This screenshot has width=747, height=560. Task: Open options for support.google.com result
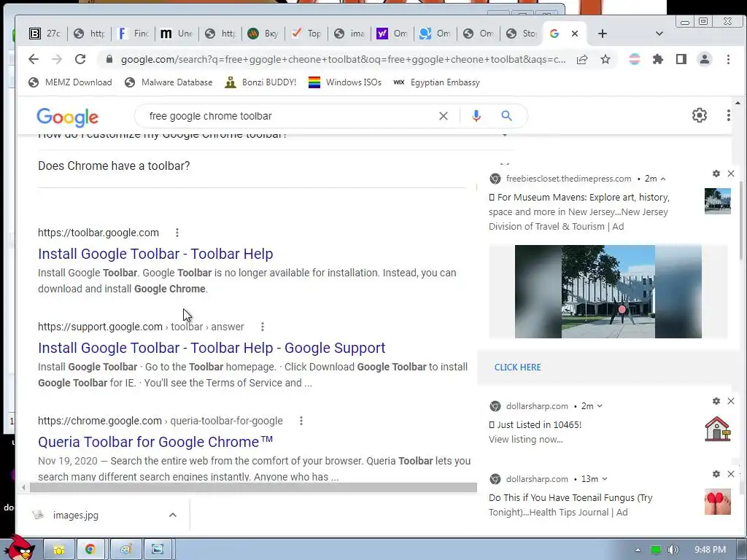pos(263,327)
